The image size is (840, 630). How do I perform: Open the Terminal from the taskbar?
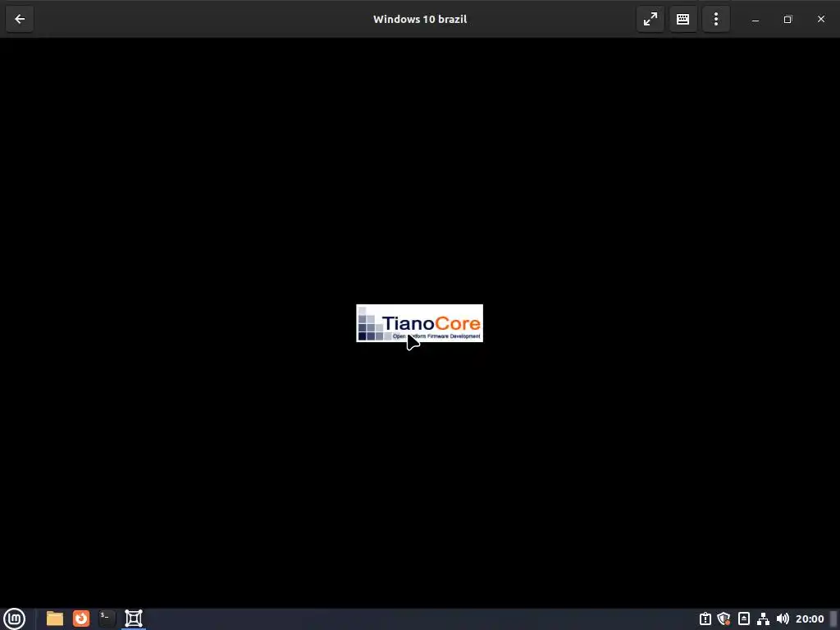click(x=107, y=619)
